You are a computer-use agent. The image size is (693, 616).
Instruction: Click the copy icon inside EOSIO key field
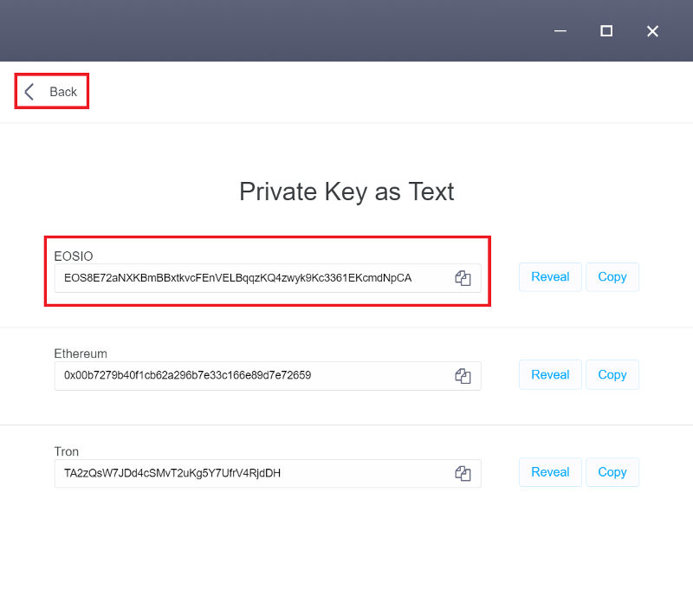(x=463, y=278)
